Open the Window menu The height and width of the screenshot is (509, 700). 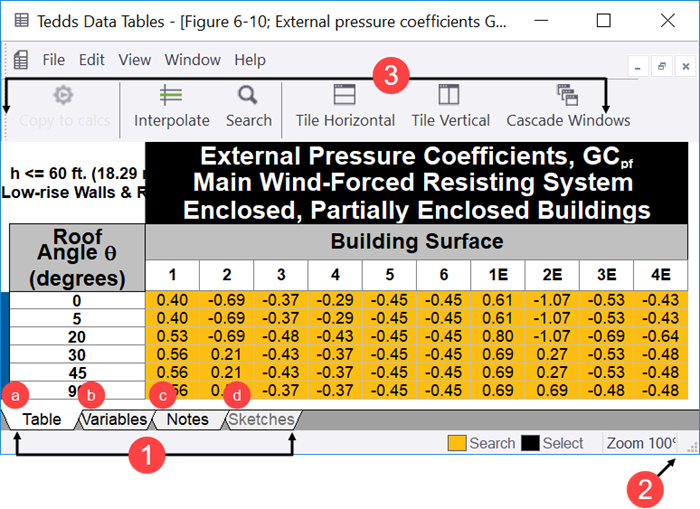[x=192, y=60]
